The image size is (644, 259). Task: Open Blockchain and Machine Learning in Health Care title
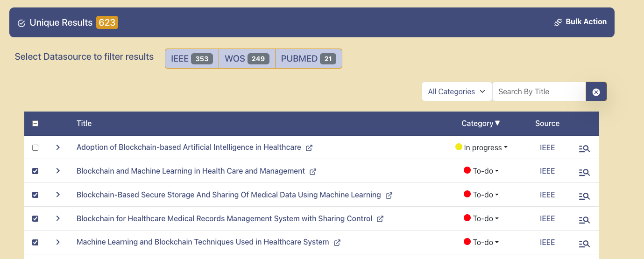coord(191,171)
